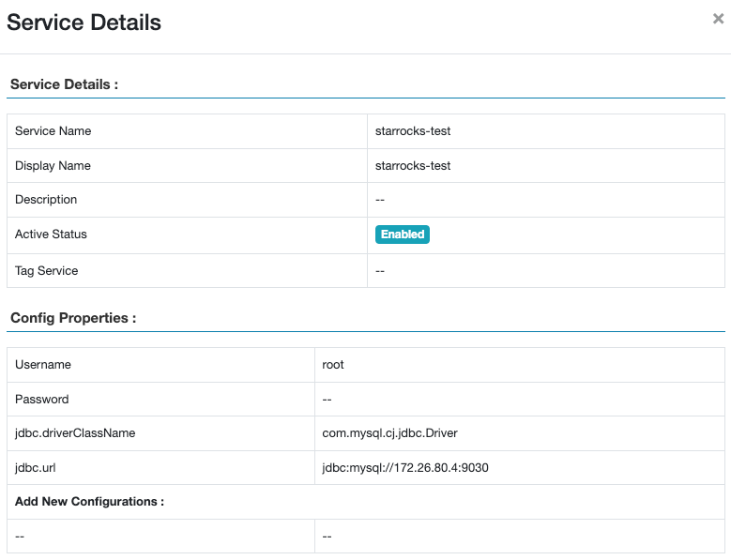Select the Service Name label cell
Image resolution: width=731 pixels, height=560 pixels.
point(53,131)
